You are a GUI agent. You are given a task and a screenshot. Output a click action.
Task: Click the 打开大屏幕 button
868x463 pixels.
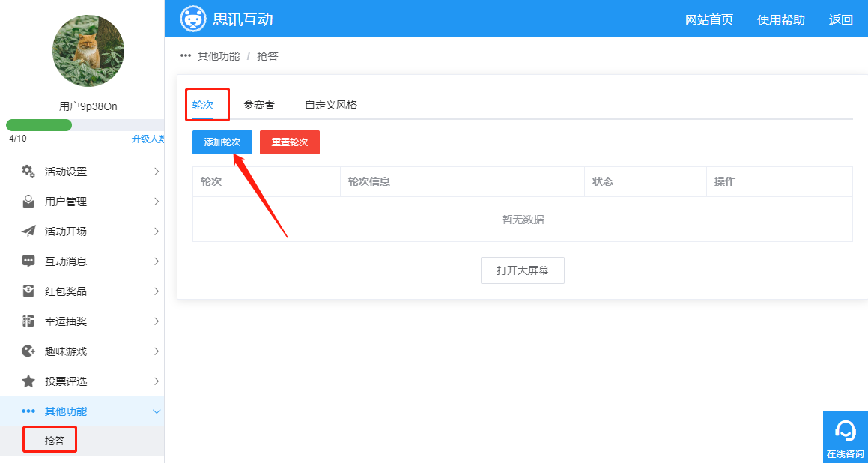[523, 270]
